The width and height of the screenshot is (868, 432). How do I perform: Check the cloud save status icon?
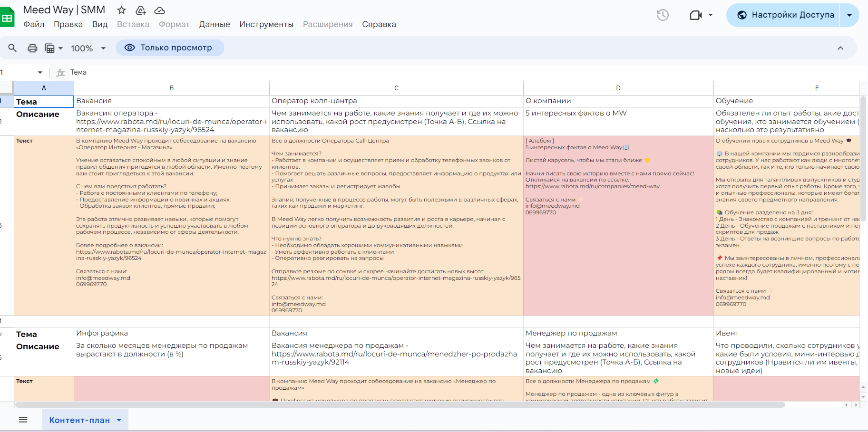[160, 10]
